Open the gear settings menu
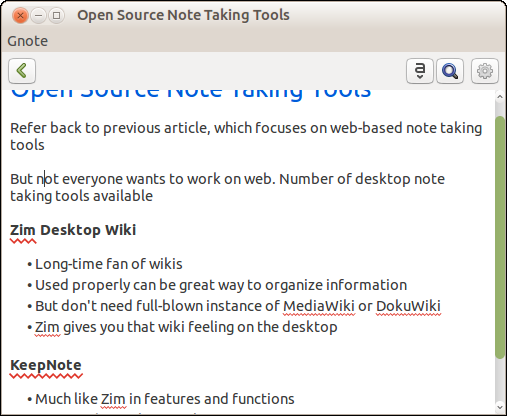507x416 pixels. (x=485, y=71)
